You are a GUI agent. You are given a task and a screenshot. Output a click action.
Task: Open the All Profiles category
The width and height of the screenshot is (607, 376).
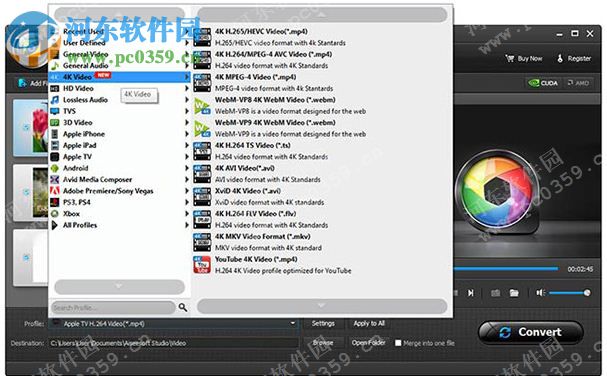[x=120, y=225]
